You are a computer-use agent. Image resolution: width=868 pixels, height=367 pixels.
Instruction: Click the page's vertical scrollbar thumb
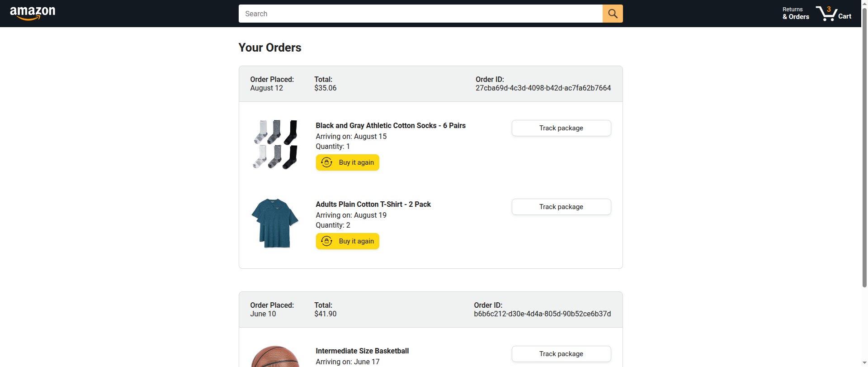pos(864,145)
